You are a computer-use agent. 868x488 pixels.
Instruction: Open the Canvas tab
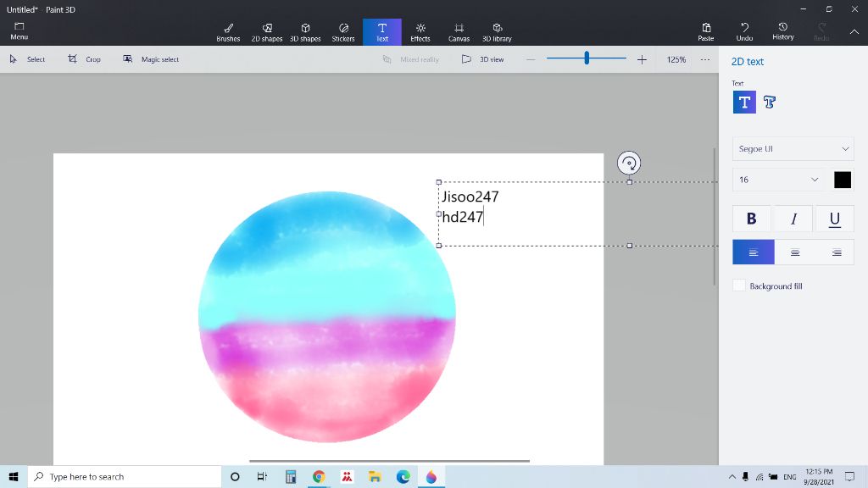pyautogui.click(x=459, y=32)
